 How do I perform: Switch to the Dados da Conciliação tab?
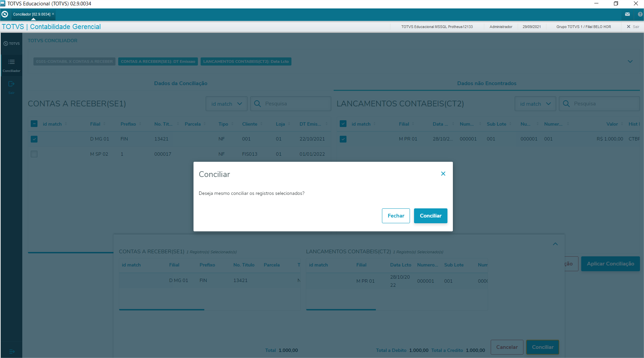(x=181, y=83)
